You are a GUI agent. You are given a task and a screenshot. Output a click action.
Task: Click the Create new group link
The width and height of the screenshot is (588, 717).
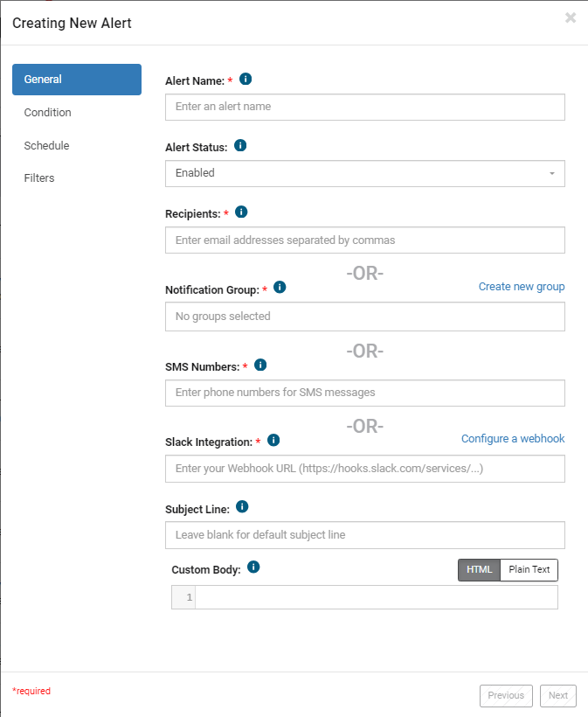(x=522, y=287)
